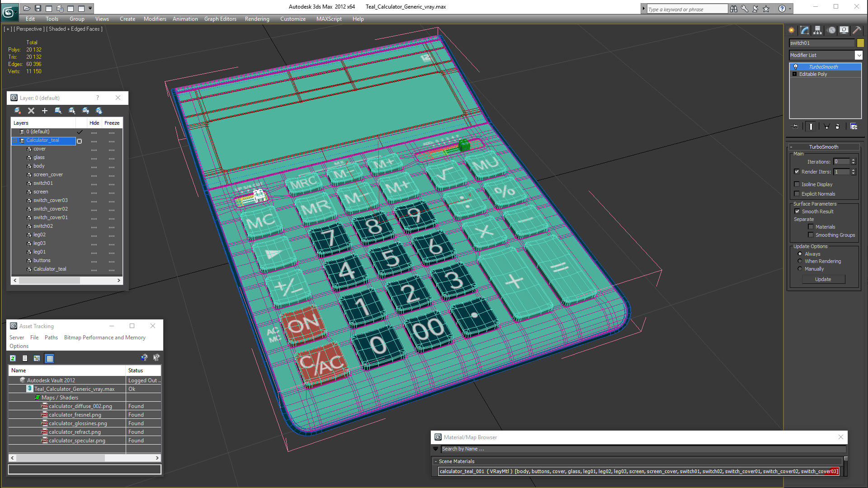Click Delete layer X icon in Layer dialog
Image resolution: width=868 pixels, height=488 pixels.
coord(31,111)
